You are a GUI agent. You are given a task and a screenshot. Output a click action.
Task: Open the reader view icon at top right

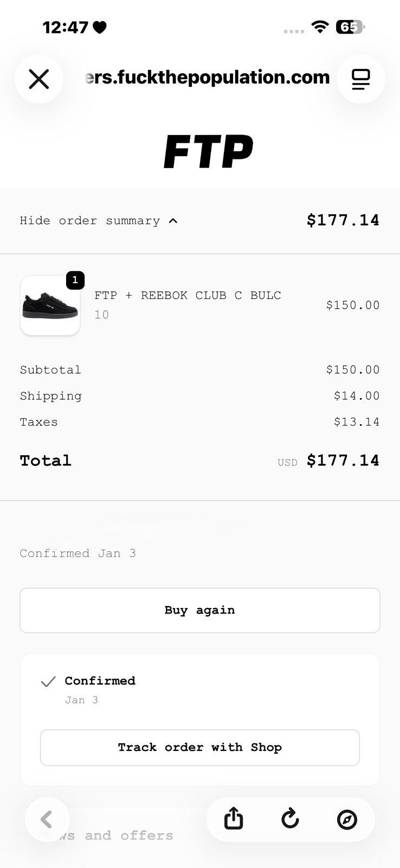point(361,79)
